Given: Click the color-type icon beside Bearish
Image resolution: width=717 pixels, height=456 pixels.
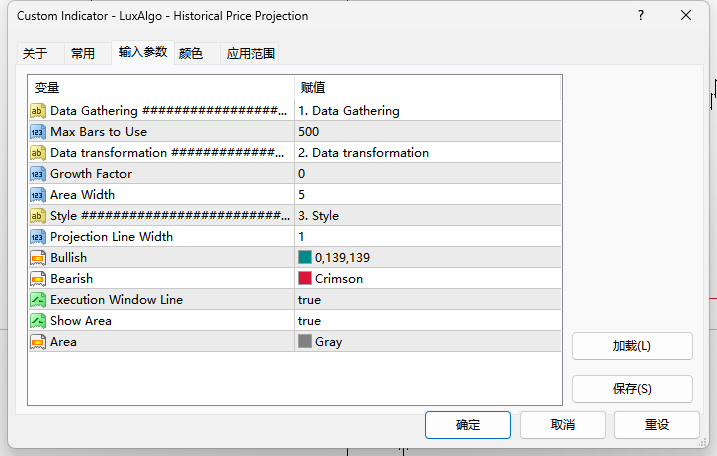Looking at the screenshot, I should (x=38, y=279).
